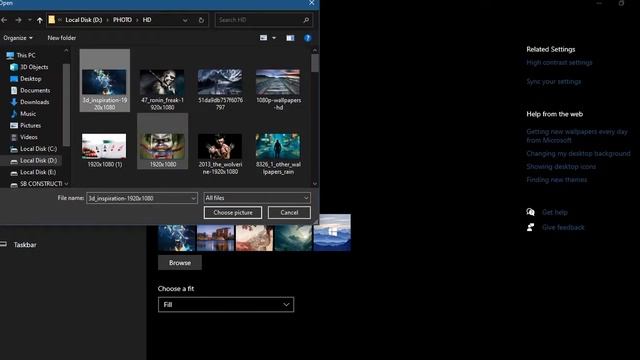This screenshot has width=640, height=360.
Task: Select 47_ronin_freak-1920x1080 image
Action: tap(162, 89)
